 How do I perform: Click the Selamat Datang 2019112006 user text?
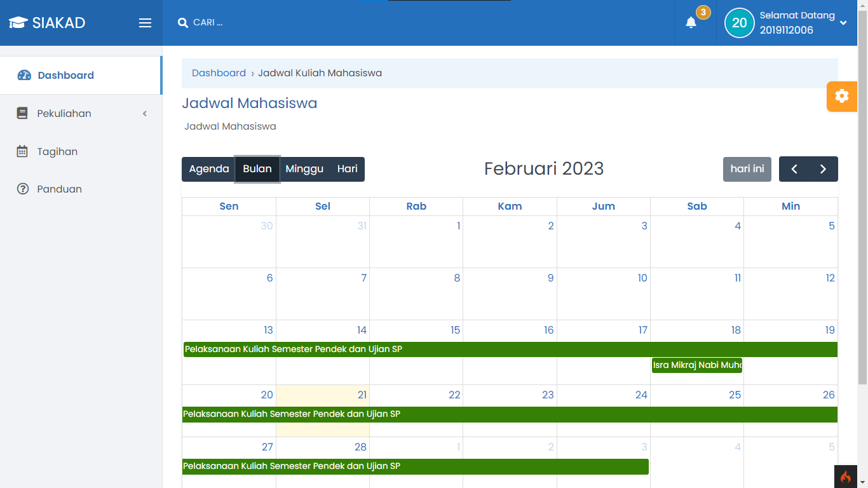tap(797, 23)
